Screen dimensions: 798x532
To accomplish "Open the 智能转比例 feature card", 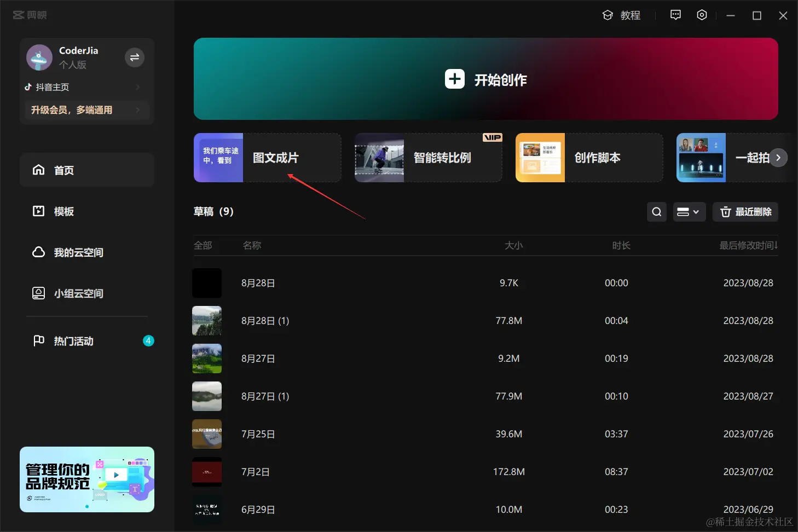I will click(x=429, y=158).
